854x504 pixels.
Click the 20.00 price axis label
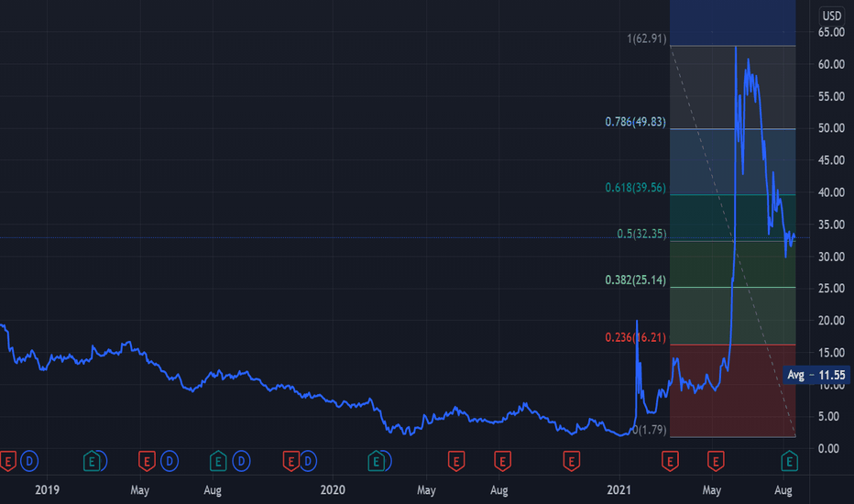(831, 321)
